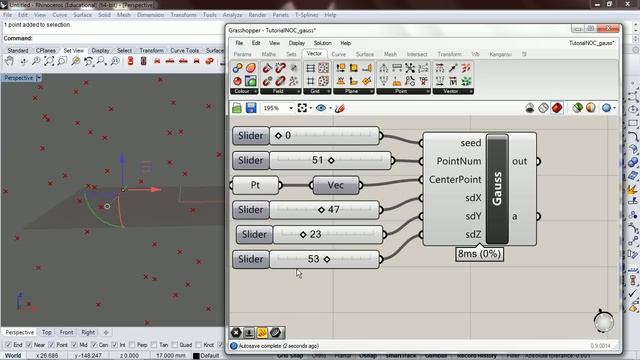This screenshot has height=360, width=640.
Task: Click the Rhino Command input line
Action: coord(113,38)
